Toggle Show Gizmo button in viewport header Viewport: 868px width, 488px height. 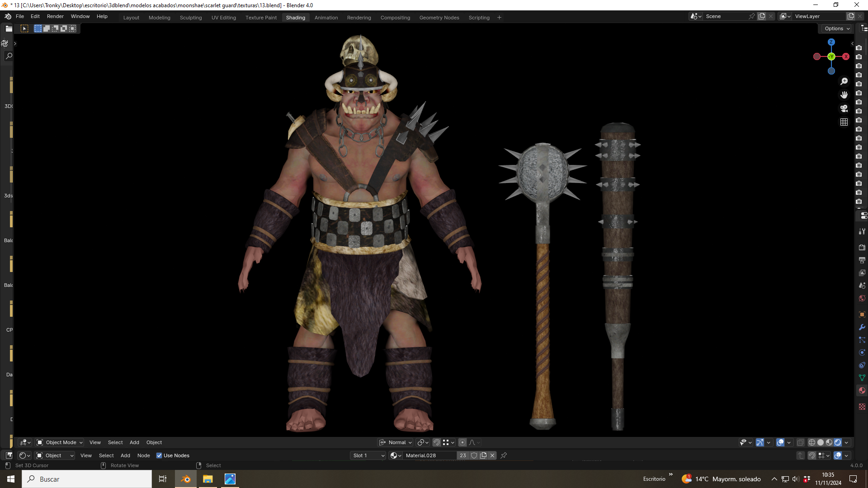(760, 442)
